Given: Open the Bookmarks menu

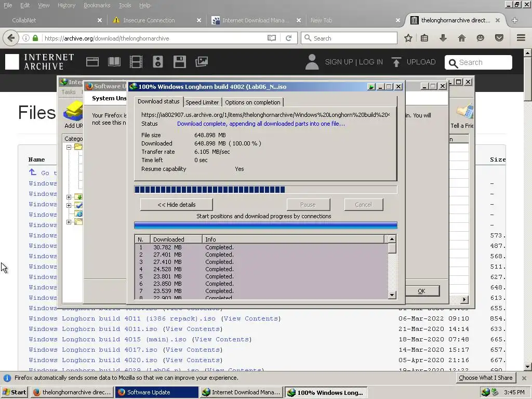Looking at the screenshot, I should coord(97,5).
